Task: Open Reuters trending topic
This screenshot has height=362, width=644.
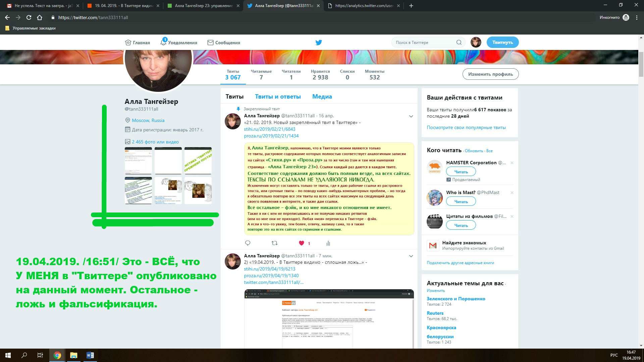Action: (x=435, y=313)
